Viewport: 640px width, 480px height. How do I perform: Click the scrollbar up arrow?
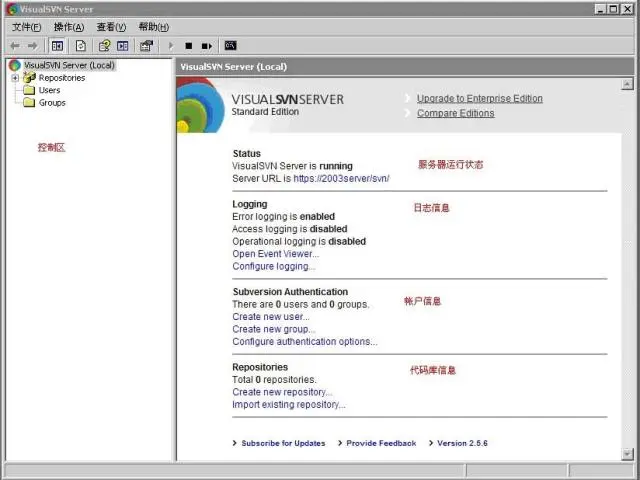pyautogui.click(x=627, y=84)
